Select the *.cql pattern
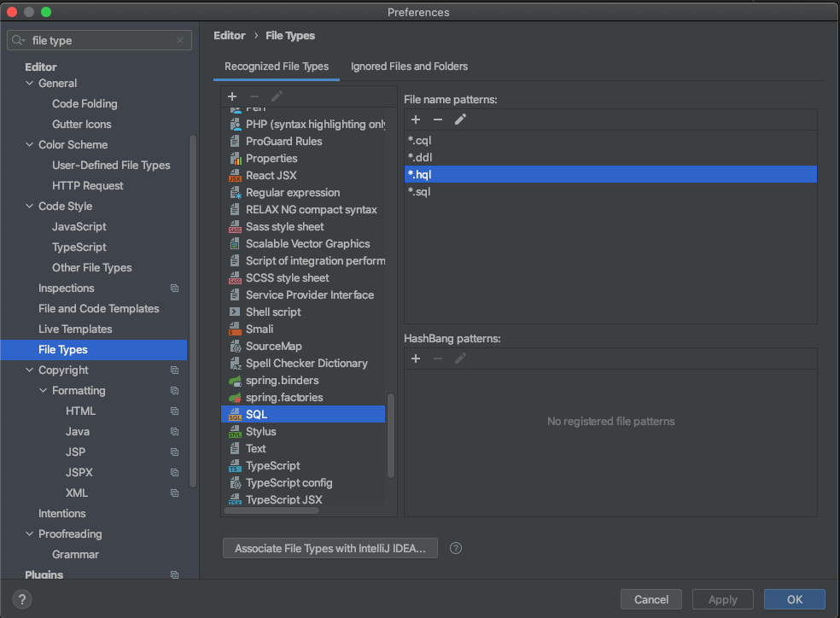Screen dimensions: 840x618 pyautogui.click(x=610, y=140)
